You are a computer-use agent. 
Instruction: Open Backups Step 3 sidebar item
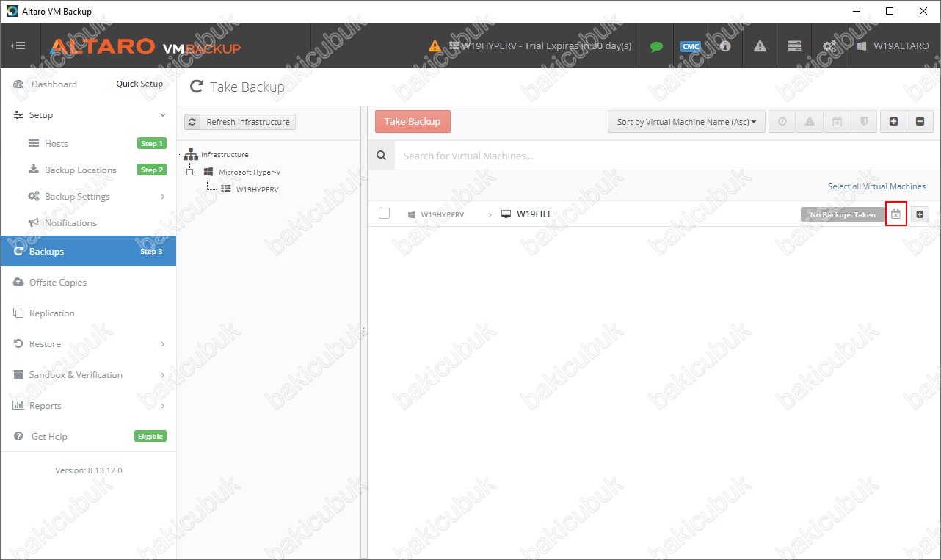pyautogui.click(x=88, y=251)
